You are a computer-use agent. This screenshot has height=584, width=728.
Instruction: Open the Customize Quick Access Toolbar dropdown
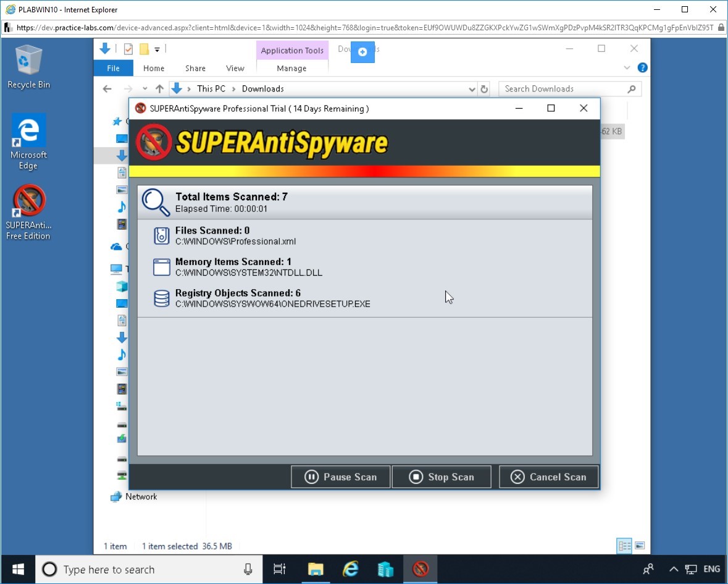tap(157, 49)
